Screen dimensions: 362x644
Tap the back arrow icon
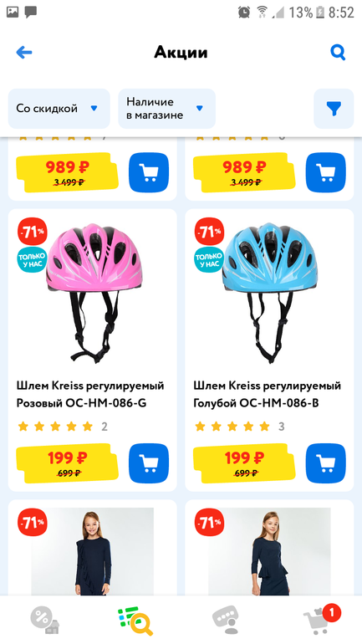[x=24, y=52]
